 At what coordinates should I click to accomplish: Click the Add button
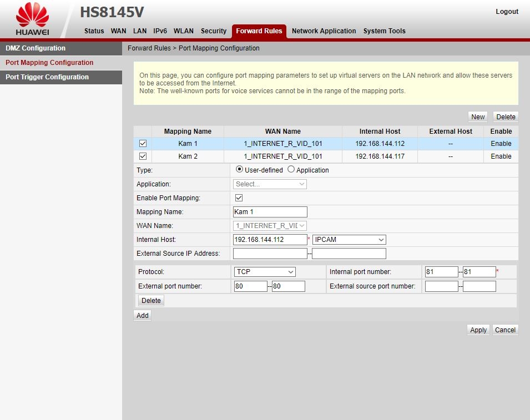pyautogui.click(x=142, y=315)
